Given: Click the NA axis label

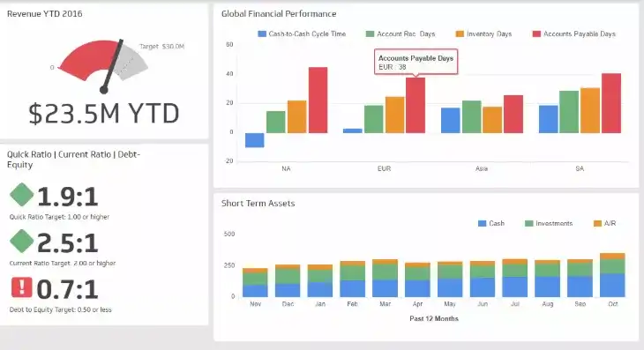Looking at the screenshot, I should (286, 168).
